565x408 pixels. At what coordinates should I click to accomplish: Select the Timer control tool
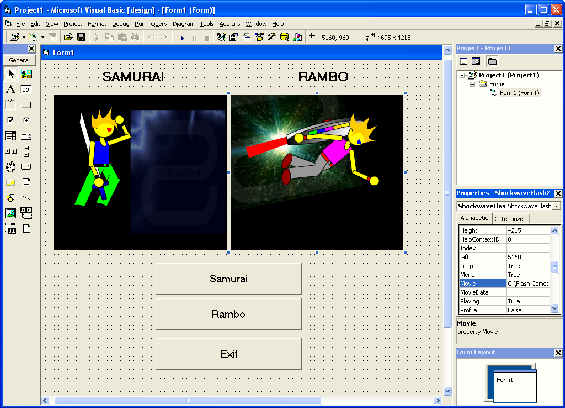coord(10,167)
